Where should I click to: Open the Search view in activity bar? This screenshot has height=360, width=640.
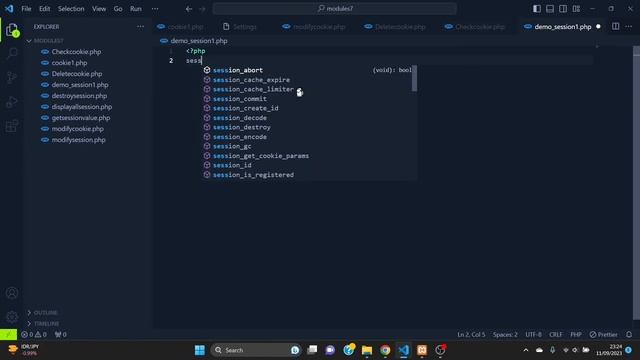click(12, 53)
